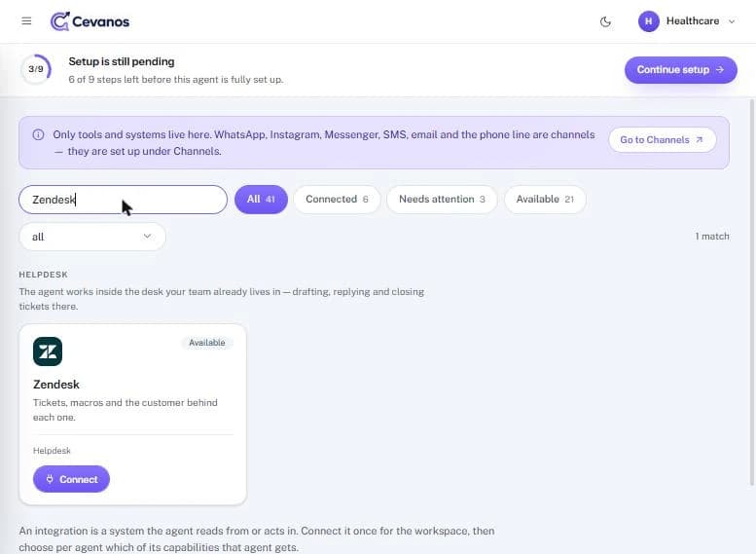Image resolution: width=756 pixels, height=554 pixels.
Task: Click '6 of 9 steps left' text
Action: tap(175, 80)
